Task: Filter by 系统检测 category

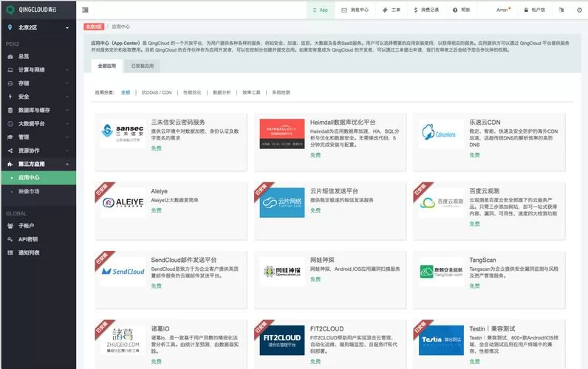Action: tap(281, 92)
